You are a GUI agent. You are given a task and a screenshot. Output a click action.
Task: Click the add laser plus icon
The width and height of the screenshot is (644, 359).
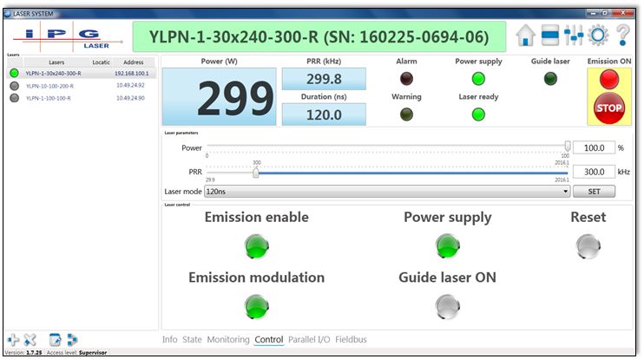[13, 340]
